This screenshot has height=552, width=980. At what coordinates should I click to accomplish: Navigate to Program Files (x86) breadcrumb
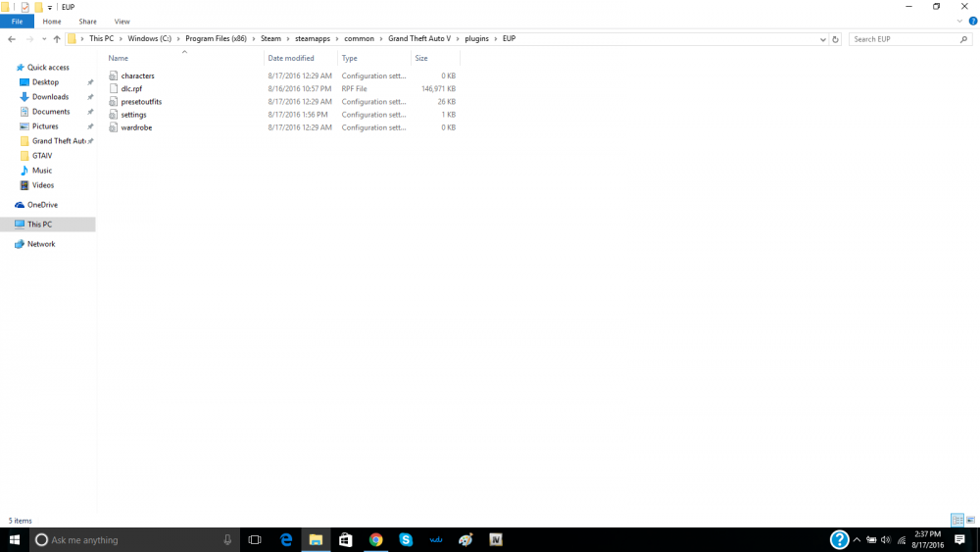(x=216, y=39)
